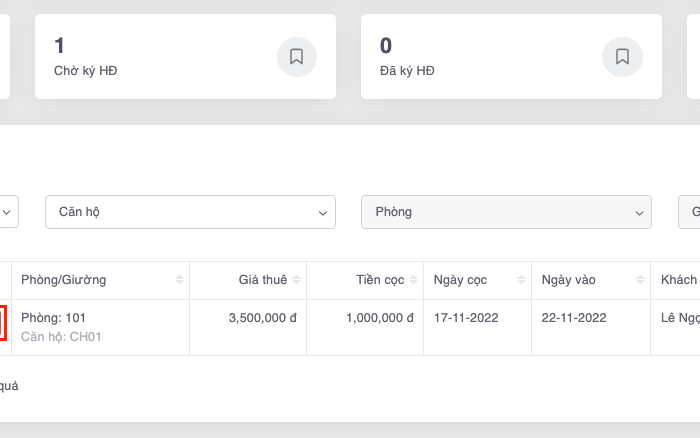Select the 1,000,000 đ deposit cell
The width and height of the screenshot is (700, 438).
coord(379,318)
